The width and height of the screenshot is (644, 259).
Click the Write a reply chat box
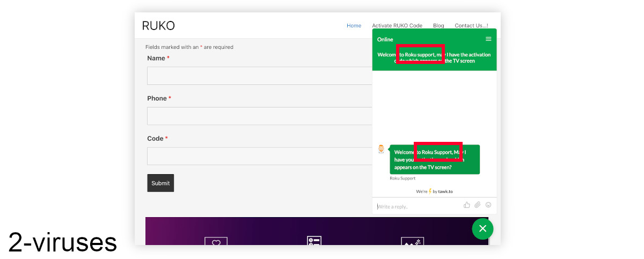(x=419, y=206)
